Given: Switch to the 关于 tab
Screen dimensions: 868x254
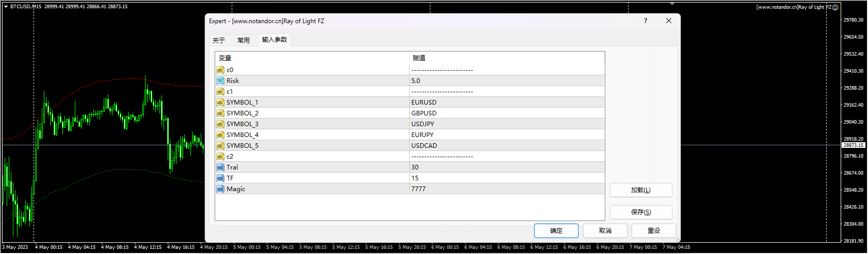Looking at the screenshot, I should click(x=219, y=40).
